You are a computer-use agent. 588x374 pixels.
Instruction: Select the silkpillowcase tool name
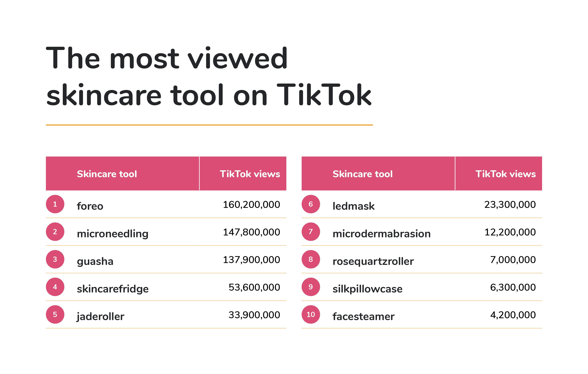coord(367,289)
